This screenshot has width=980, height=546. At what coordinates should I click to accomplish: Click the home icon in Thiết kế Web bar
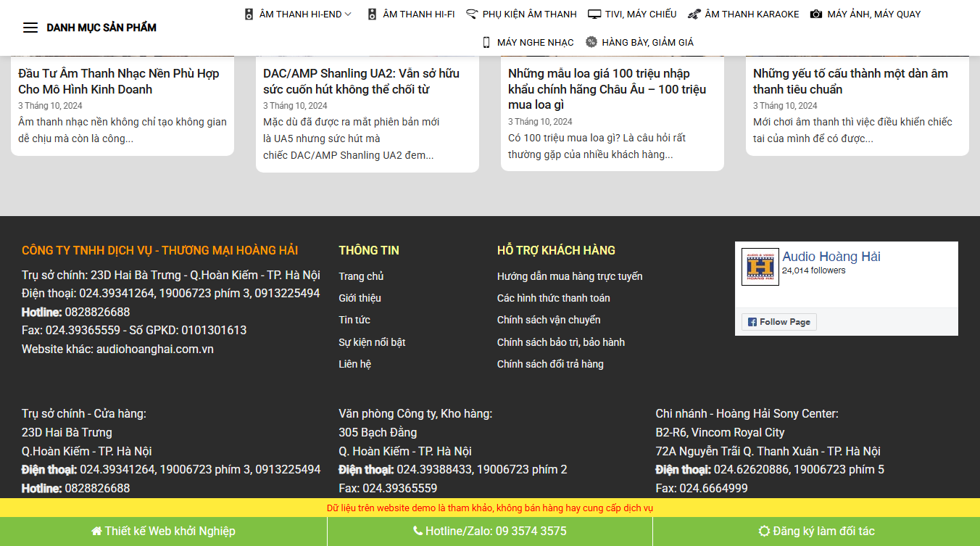[x=96, y=530]
